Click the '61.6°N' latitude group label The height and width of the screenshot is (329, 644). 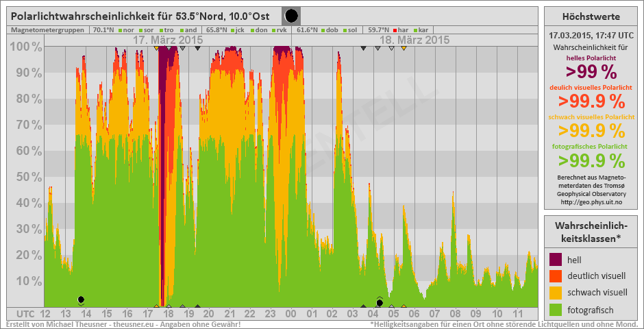coord(307,30)
